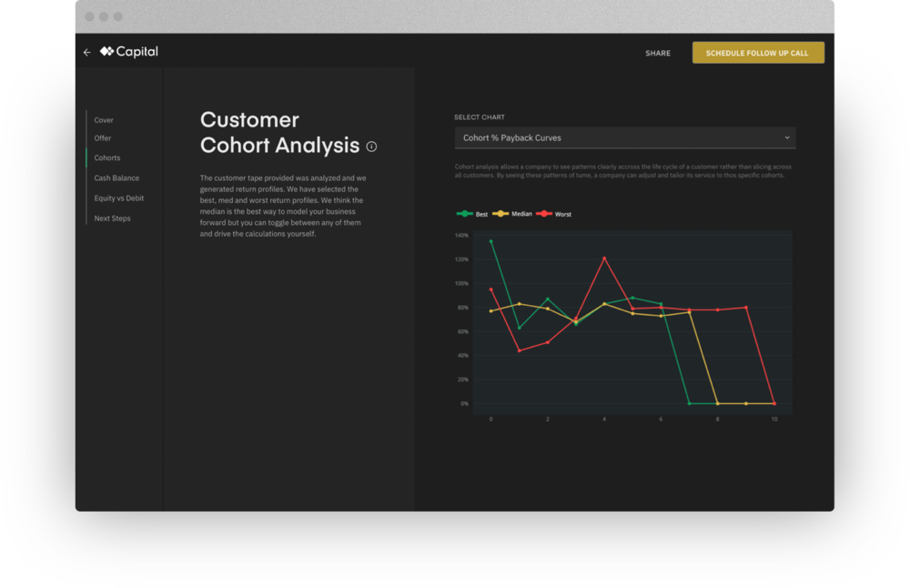
Task: Click the Capital logo icon
Action: coord(106,52)
